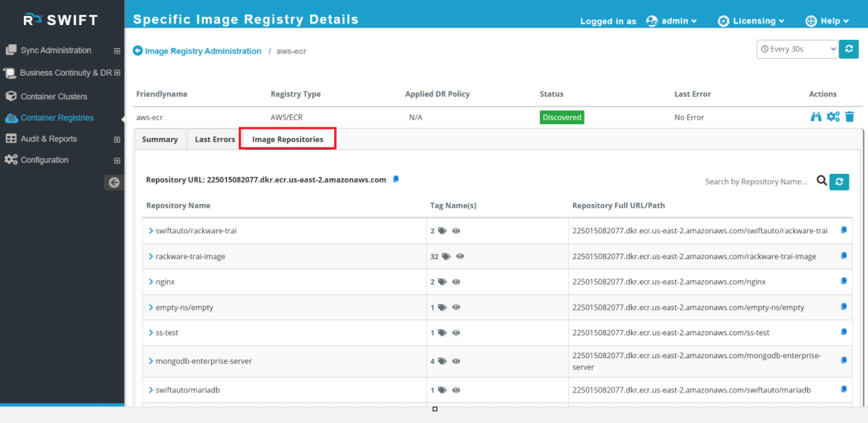Click the Repository Name column header
This screenshot has width=868, height=423.
tap(178, 205)
